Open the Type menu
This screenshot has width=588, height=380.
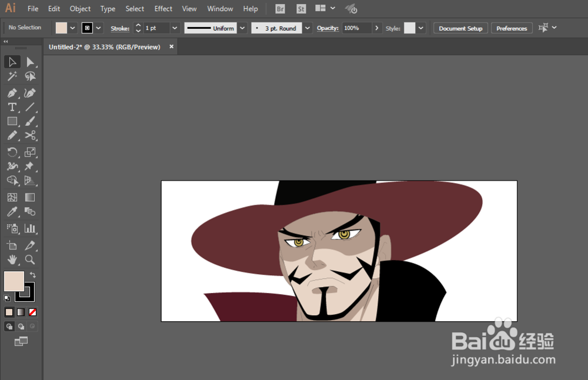[108, 9]
